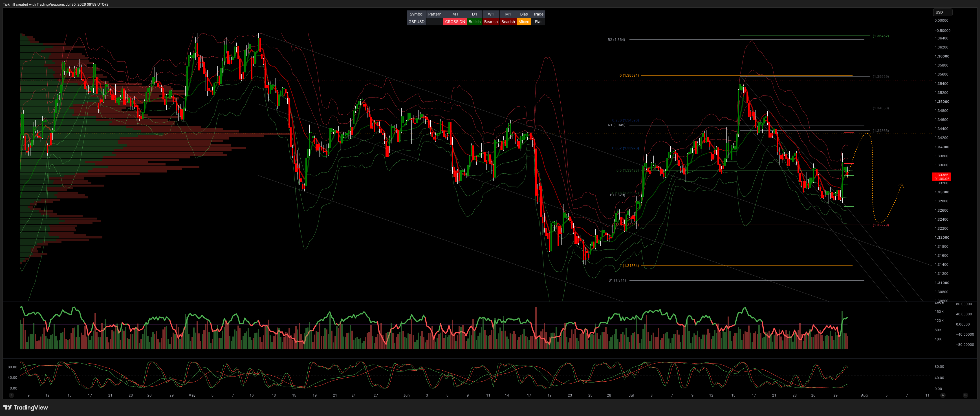The height and width of the screenshot is (416, 980).
Task: Open the USD currency selector
Action: [942, 12]
